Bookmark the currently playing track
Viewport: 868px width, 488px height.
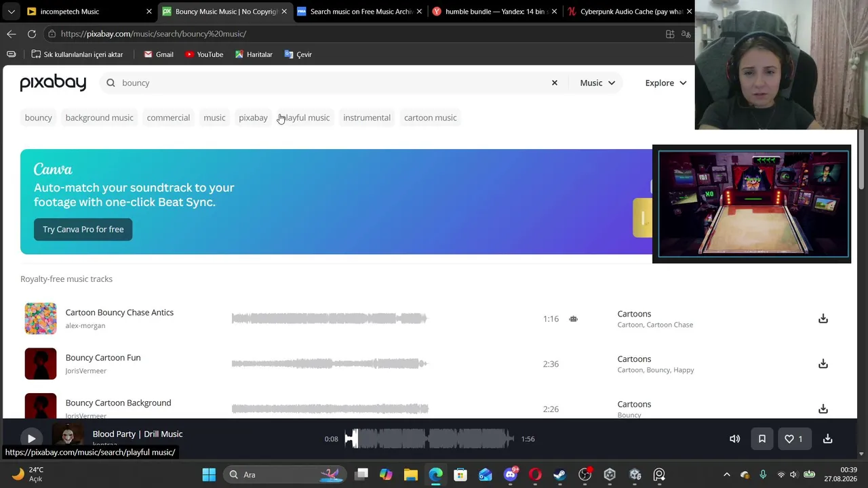(x=762, y=439)
